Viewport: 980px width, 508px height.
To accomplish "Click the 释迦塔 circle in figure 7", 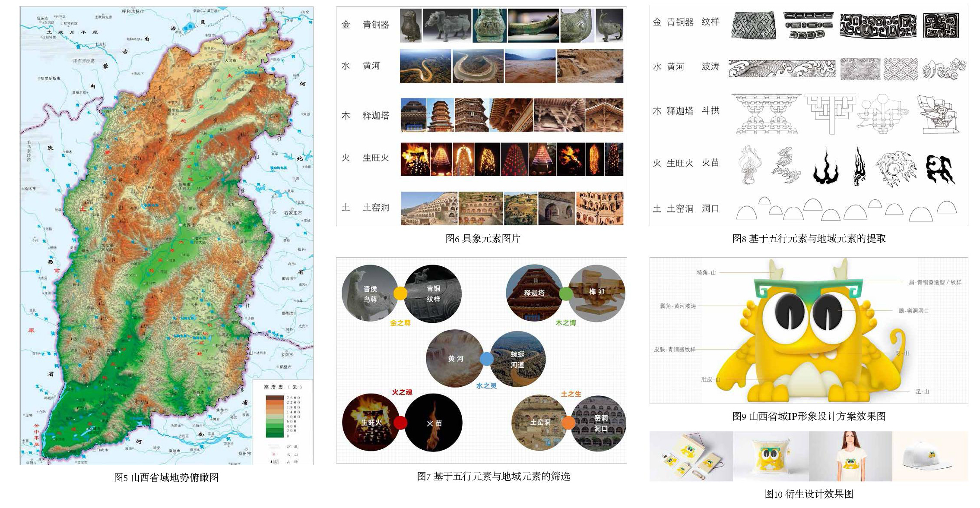I will tap(534, 293).
